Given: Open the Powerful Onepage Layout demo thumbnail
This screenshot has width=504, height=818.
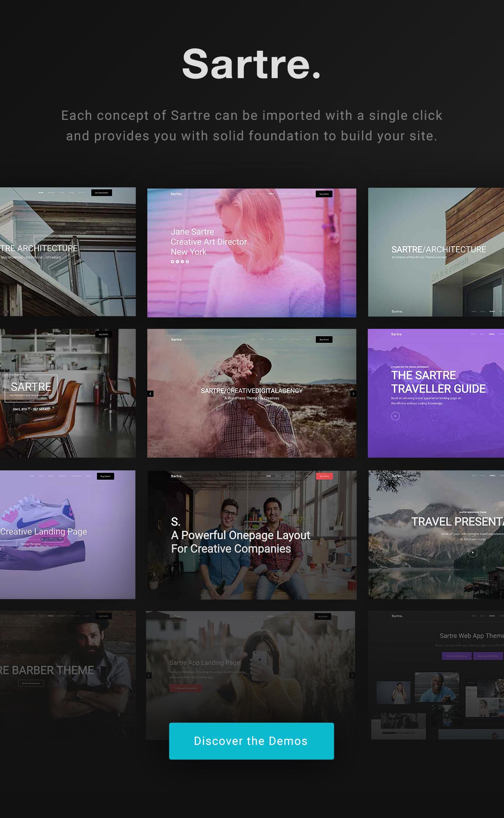Looking at the screenshot, I should pos(252,535).
